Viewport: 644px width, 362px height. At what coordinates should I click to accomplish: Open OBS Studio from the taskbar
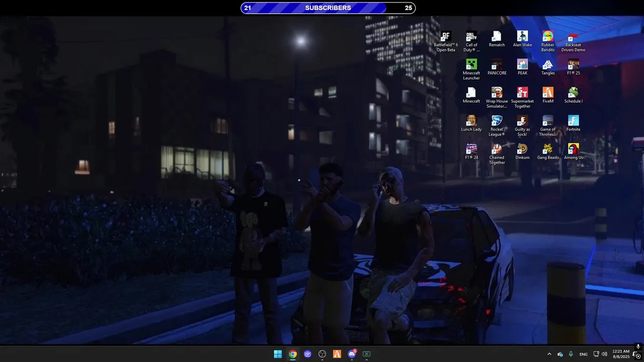coord(322,354)
